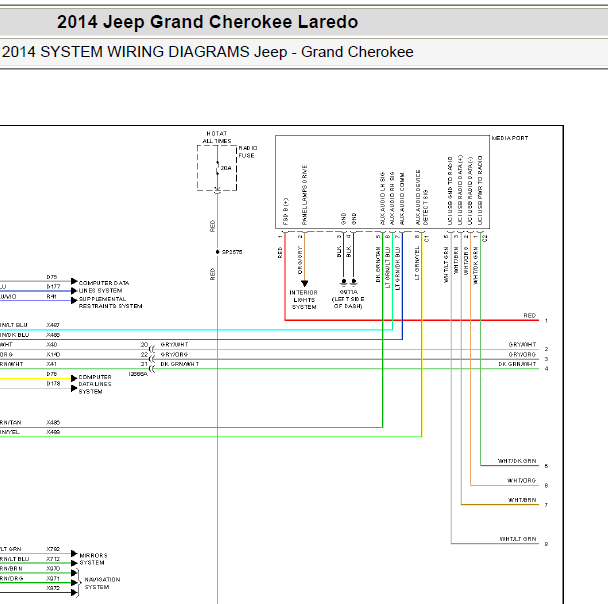This screenshot has width=608, height=604.
Task: Click the "D75" circuit code
Action: (x=52, y=277)
